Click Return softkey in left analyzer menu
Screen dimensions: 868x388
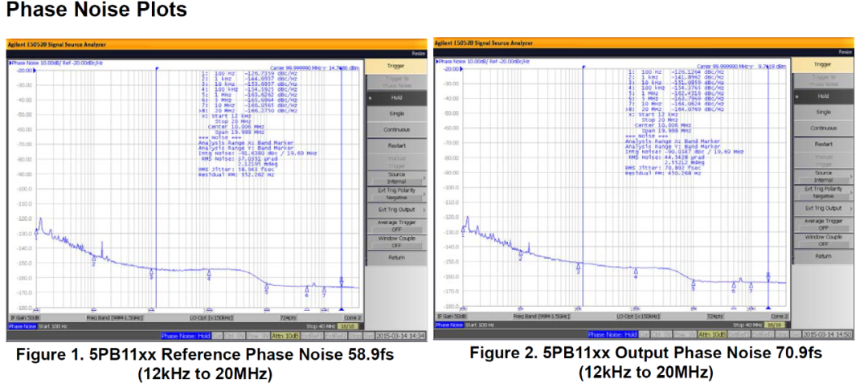coord(396,257)
